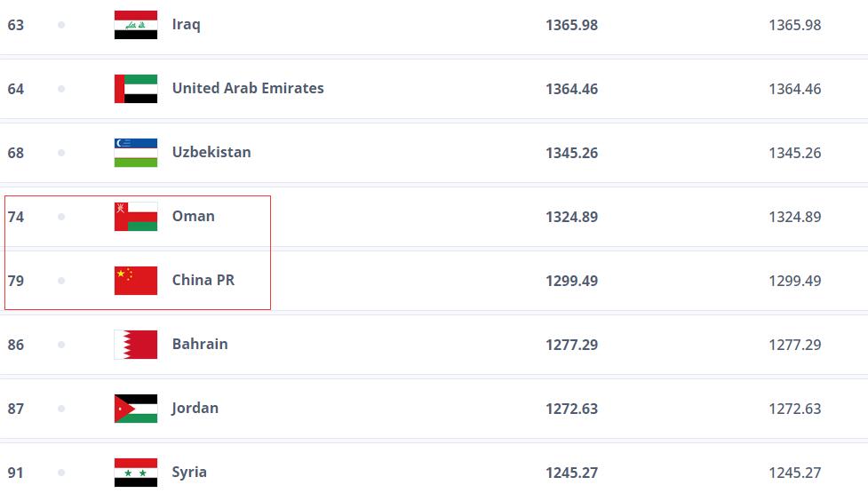Click the China PR flag icon
The height and width of the screenshot is (501, 868).
point(136,281)
